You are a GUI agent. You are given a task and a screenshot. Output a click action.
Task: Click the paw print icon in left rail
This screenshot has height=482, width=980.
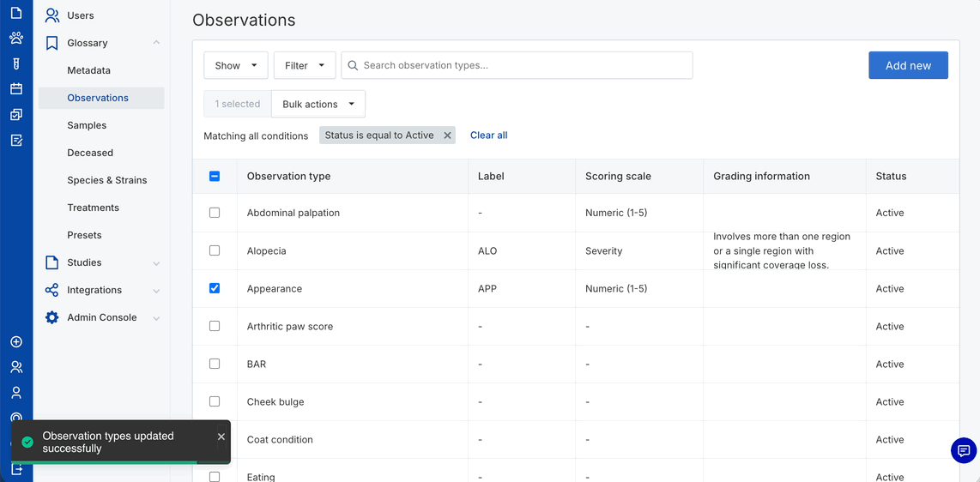coord(16,38)
